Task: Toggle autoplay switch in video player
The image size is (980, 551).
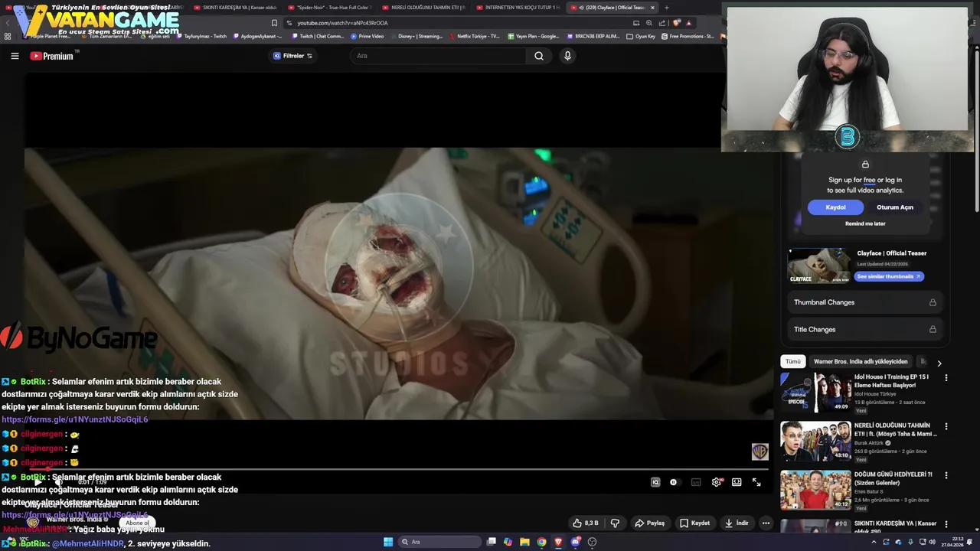Action: tap(674, 482)
